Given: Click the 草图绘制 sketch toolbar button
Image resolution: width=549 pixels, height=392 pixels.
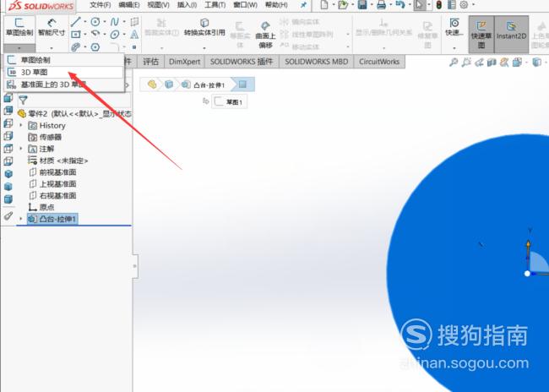Looking at the screenshot, I should coord(19,27).
